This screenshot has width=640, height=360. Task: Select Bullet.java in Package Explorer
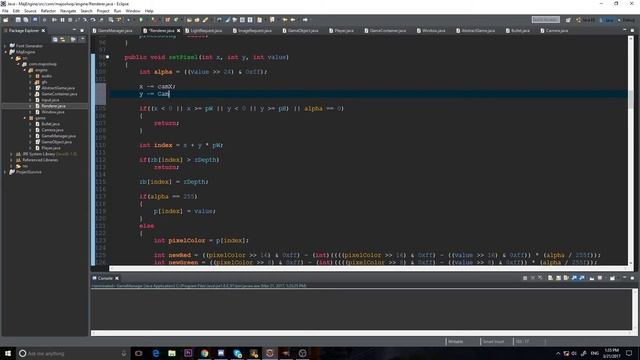[x=50, y=124]
